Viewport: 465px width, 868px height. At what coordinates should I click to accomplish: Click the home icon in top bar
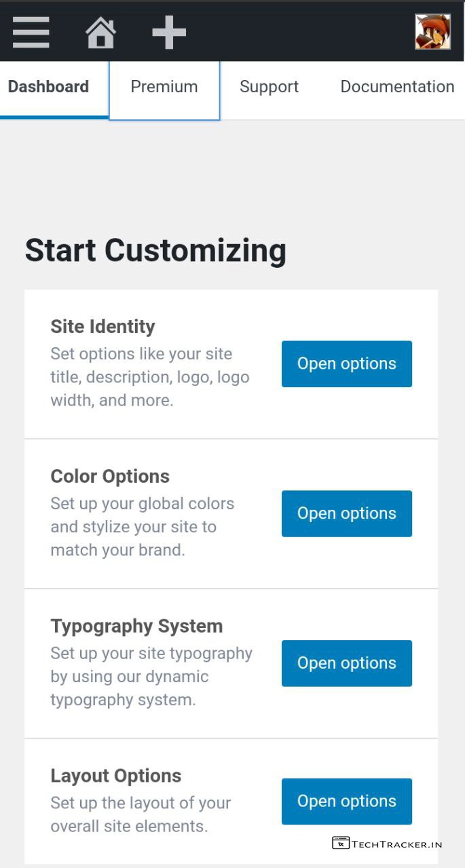tap(100, 33)
